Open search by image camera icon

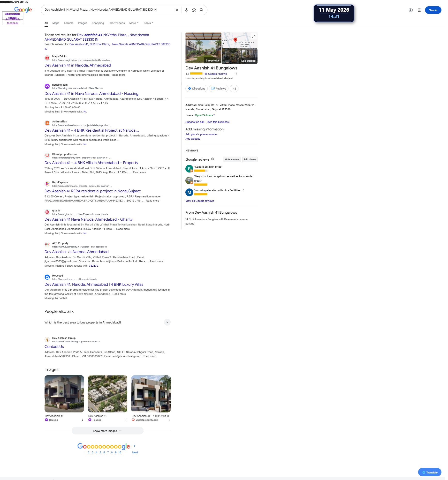point(194,10)
